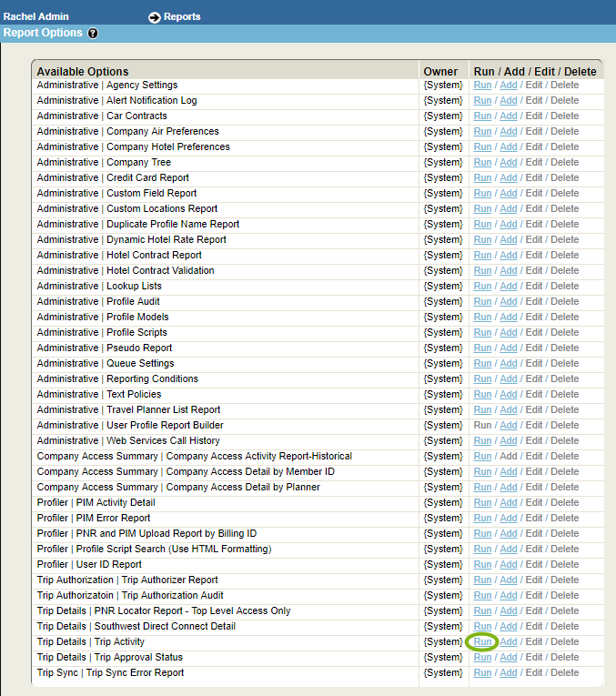Run Company Access Activity Report-Historical

point(482,457)
